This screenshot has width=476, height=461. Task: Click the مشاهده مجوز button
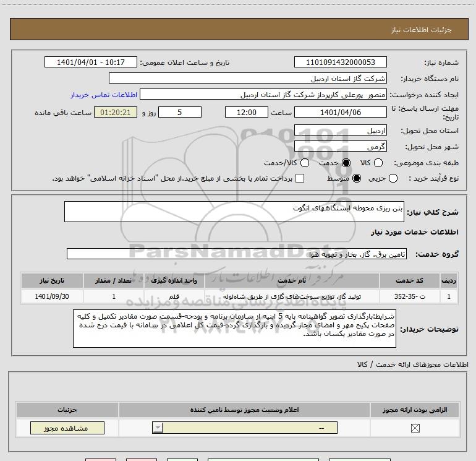tap(67, 428)
